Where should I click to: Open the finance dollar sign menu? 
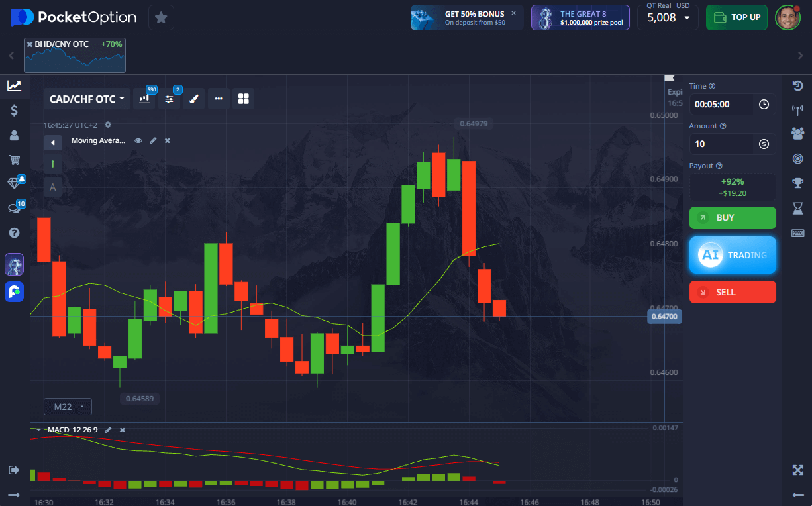14,111
